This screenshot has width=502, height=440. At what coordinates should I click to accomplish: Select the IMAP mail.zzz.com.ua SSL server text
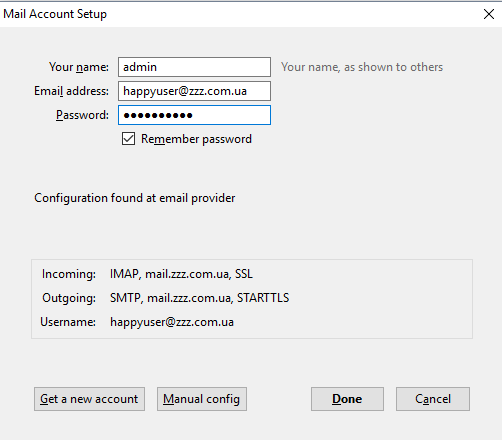click(x=181, y=274)
